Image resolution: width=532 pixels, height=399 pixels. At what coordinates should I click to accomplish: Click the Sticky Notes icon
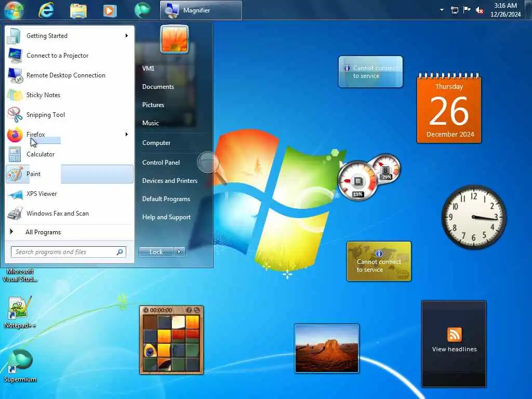[x=15, y=95]
